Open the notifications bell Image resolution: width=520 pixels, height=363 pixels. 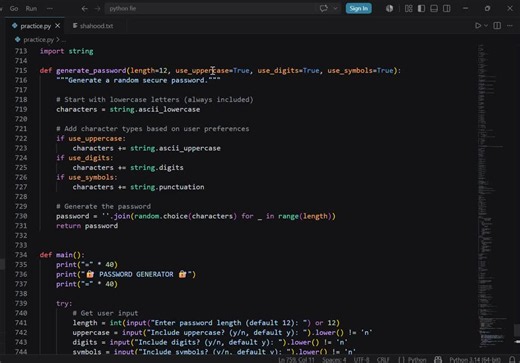[x=513, y=360]
